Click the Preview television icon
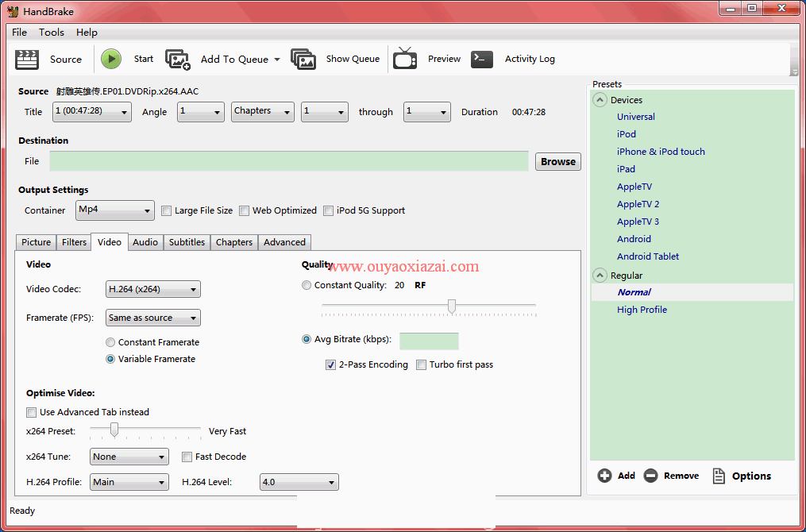The width and height of the screenshot is (806, 532). [405, 58]
